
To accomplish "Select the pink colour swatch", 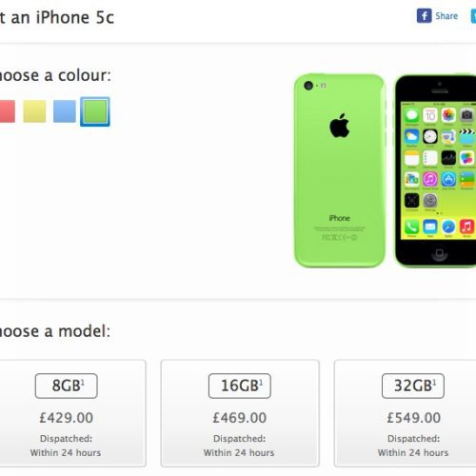I will 7,111.
